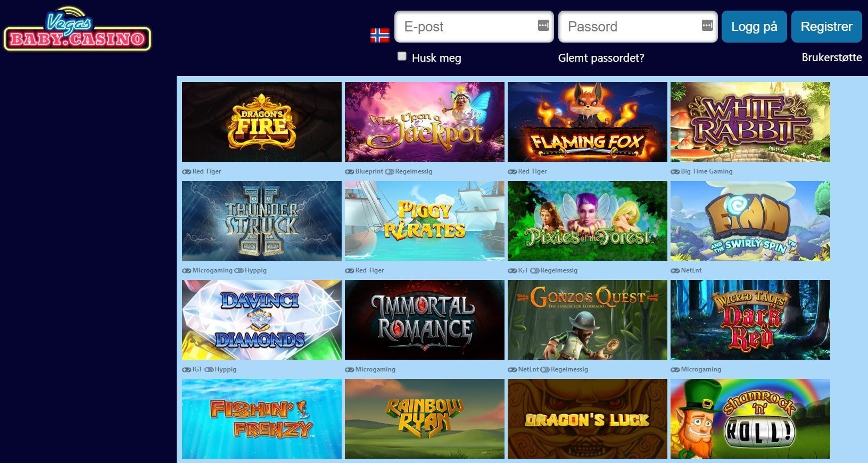Screen dimensions: 868x463
Task: Click the password manager icon in E-post field
Action: pos(543,25)
